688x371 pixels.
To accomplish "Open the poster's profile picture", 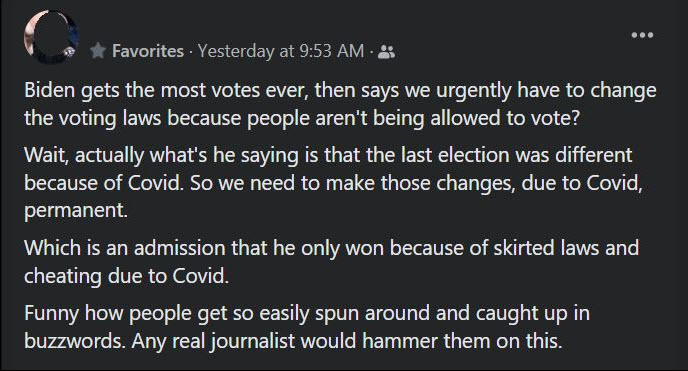I will click(51, 37).
